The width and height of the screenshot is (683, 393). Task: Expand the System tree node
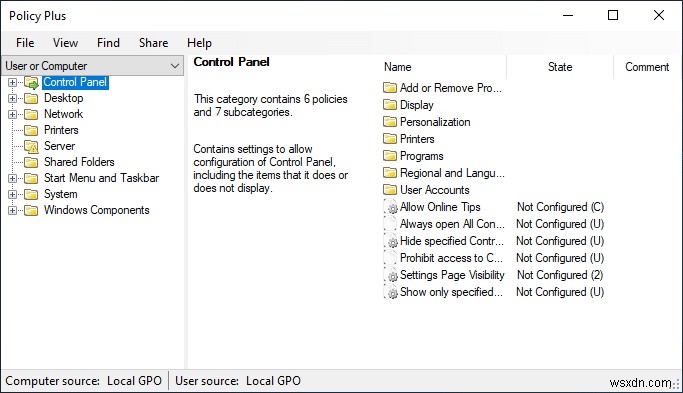tap(13, 194)
